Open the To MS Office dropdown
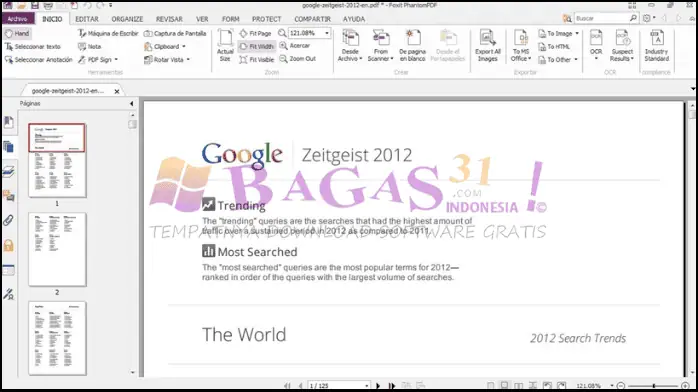 point(521,45)
